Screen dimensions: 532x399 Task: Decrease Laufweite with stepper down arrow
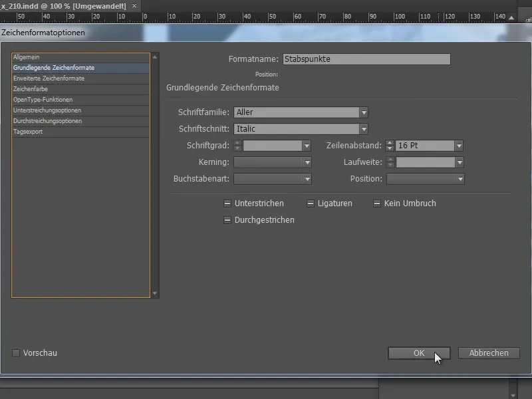pyautogui.click(x=390, y=165)
